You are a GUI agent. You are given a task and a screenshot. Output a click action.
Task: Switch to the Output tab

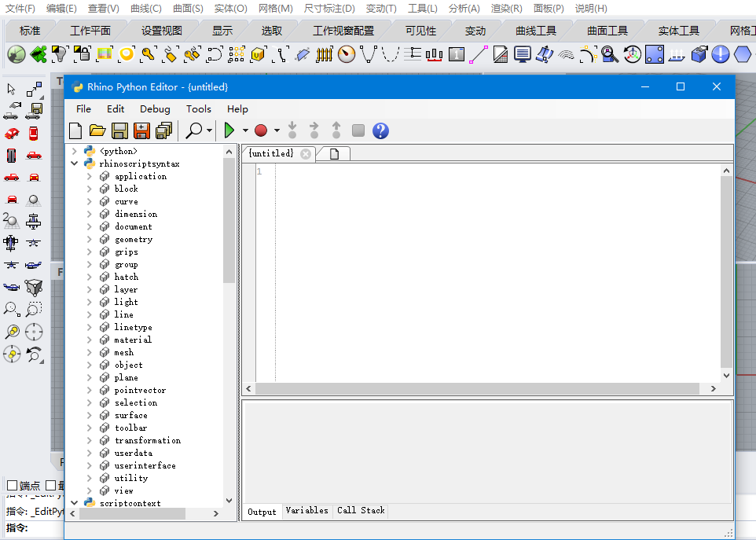coord(262,512)
